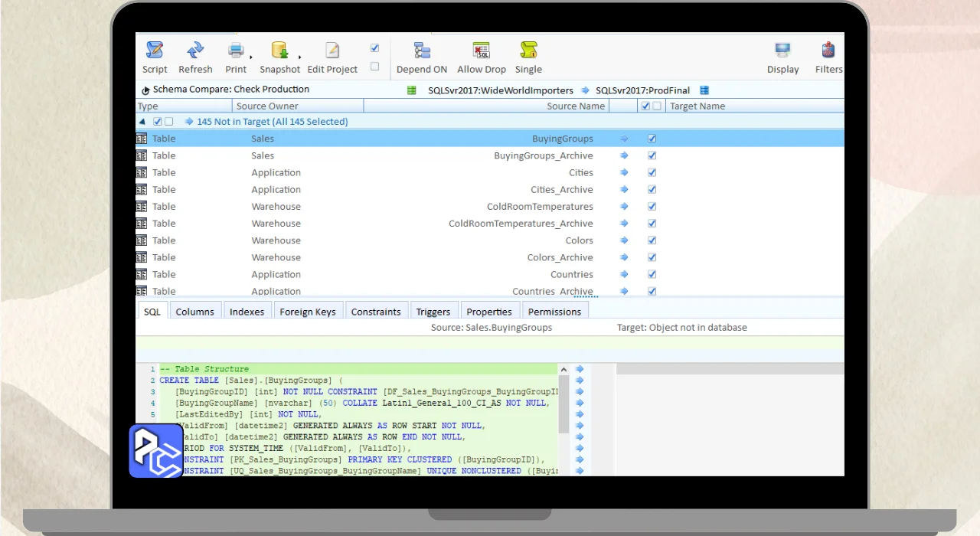Viewport: 980px width, 536px height.
Task: Uncheck the BuyingGroups row checkbox
Action: point(652,139)
